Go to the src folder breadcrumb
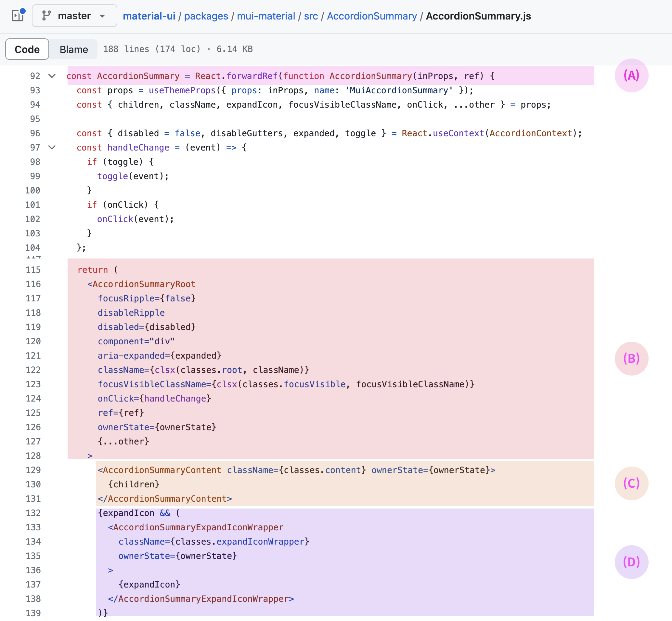 pos(311,16)
